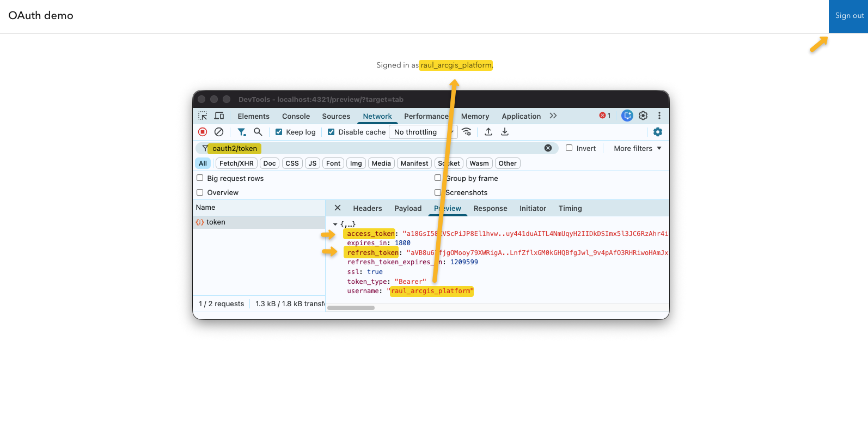Toggle the device toolbar icon
This screenshot has height=443, width=868.
click(219, 116)
